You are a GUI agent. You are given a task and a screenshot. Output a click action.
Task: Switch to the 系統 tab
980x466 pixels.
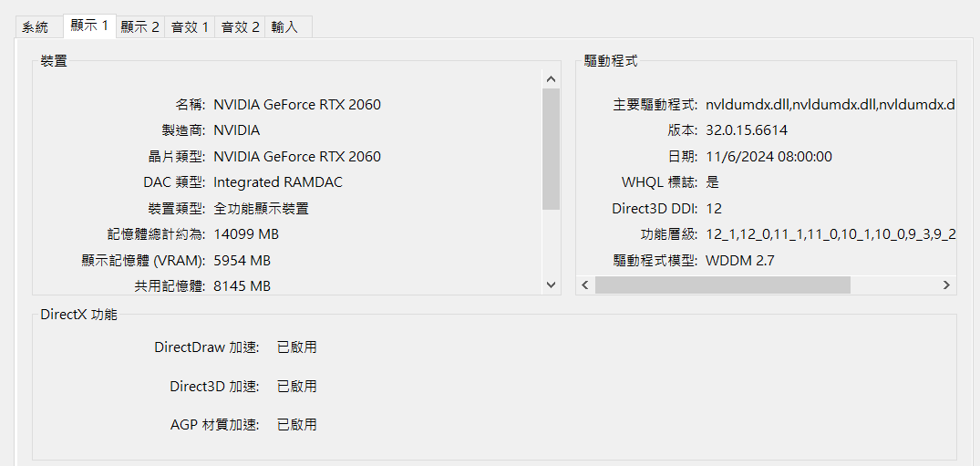(39, 27)
